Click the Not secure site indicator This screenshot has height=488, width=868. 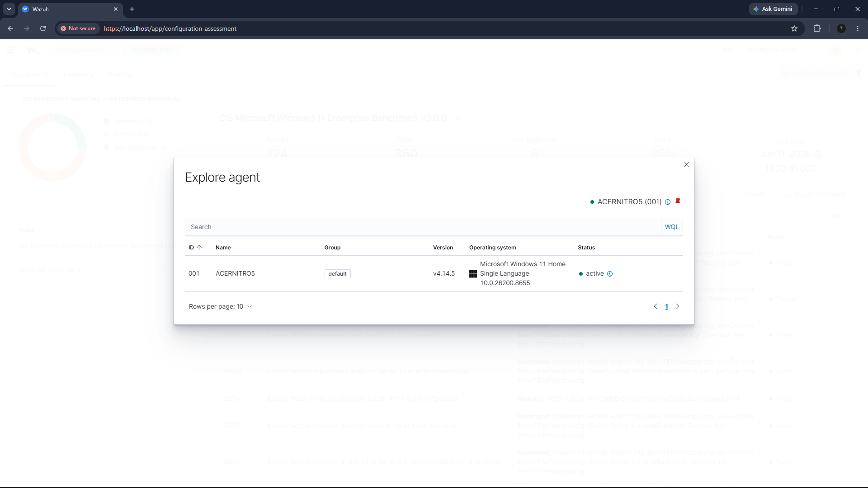(x=78, y=28)
